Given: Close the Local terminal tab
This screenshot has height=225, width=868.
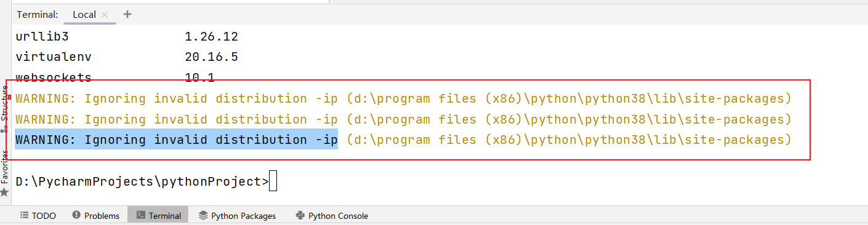Looking at the screenshot, I should [x=105, y=14].
